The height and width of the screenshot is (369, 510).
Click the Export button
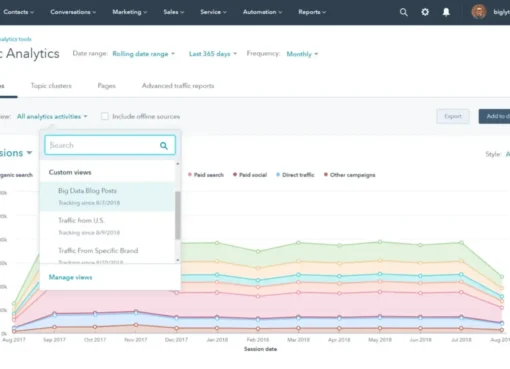453,116
